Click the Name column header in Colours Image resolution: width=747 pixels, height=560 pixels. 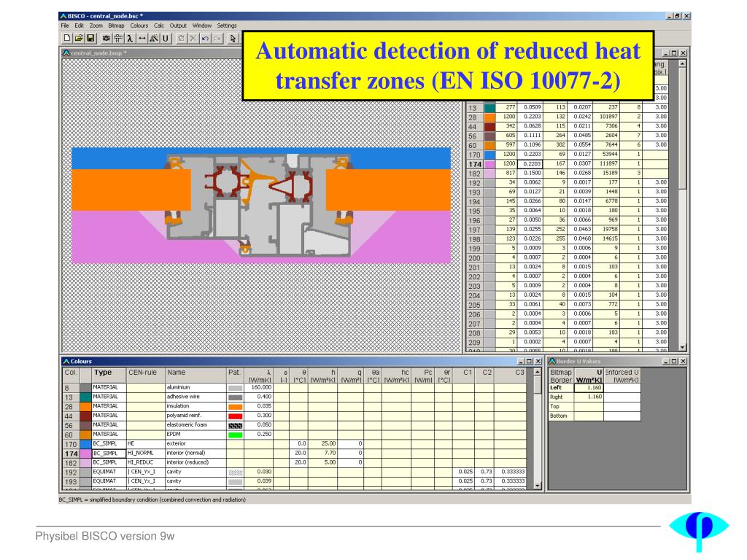tap(196, 376)
